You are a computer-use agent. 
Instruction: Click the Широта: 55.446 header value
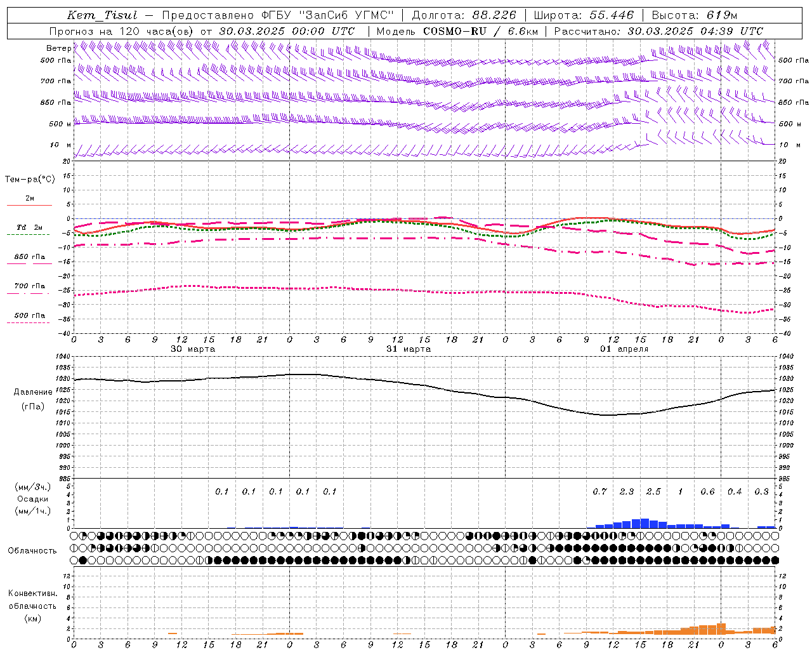tap(584, 15)
